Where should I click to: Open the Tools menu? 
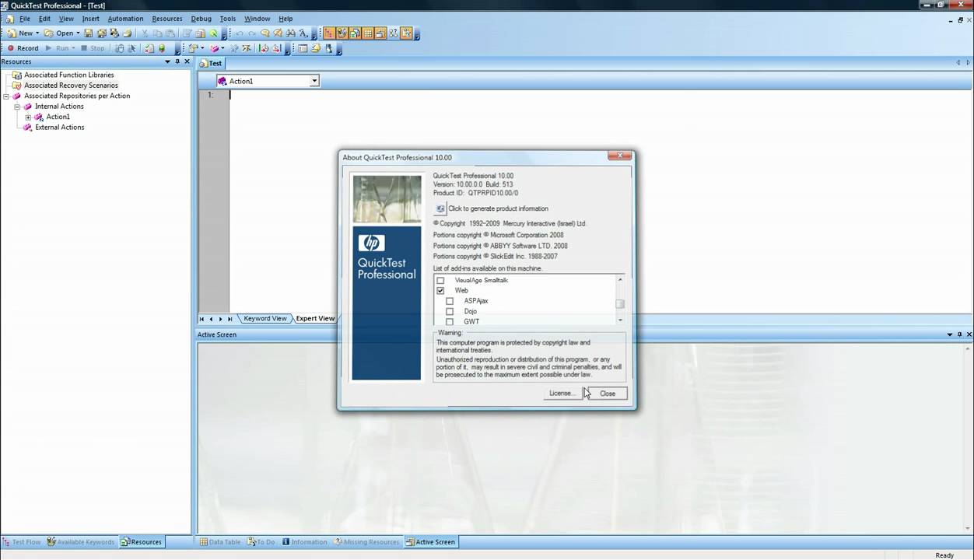227,19
